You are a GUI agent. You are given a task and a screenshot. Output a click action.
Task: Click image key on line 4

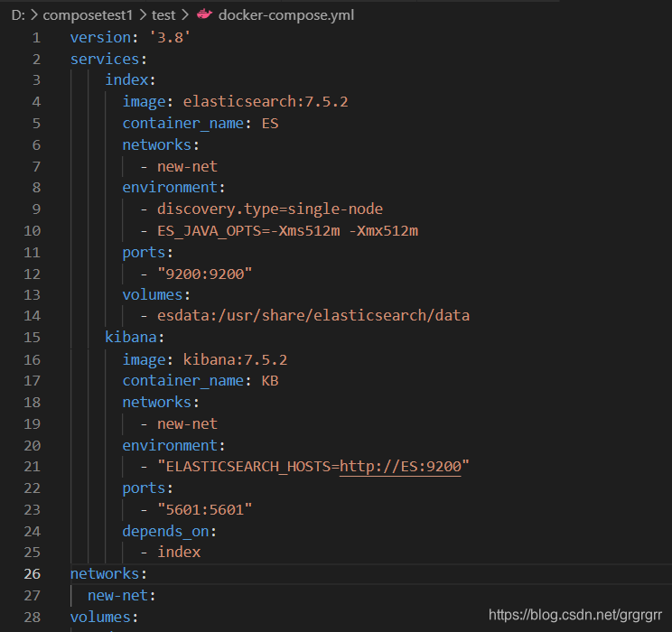click(x=144, y=101)
